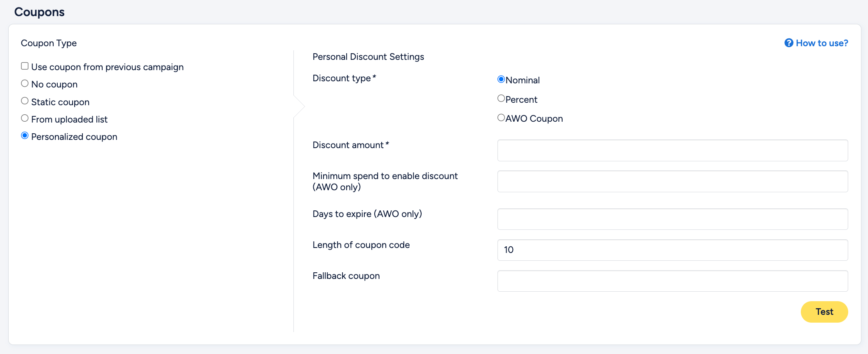Pick the AWO Coupon discount type

(501, 118)
